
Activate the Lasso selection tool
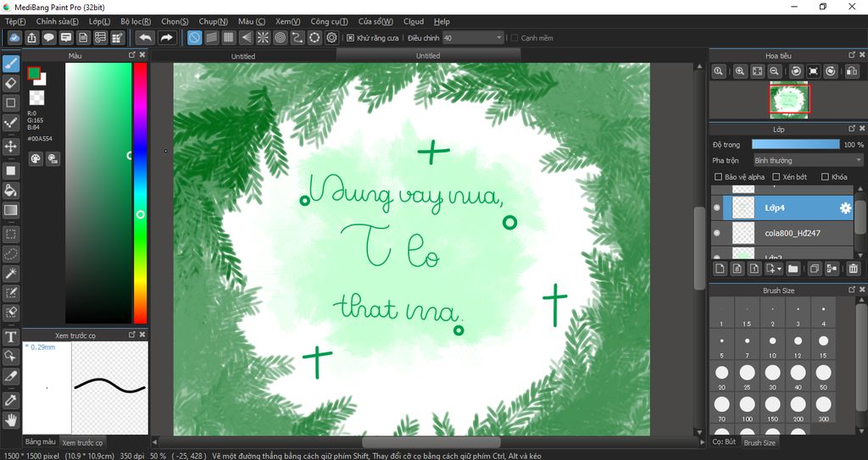(10, 254)
